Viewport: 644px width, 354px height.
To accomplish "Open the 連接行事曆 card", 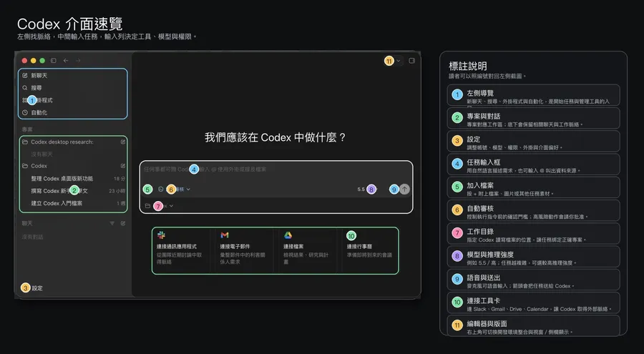I will 370,250.
